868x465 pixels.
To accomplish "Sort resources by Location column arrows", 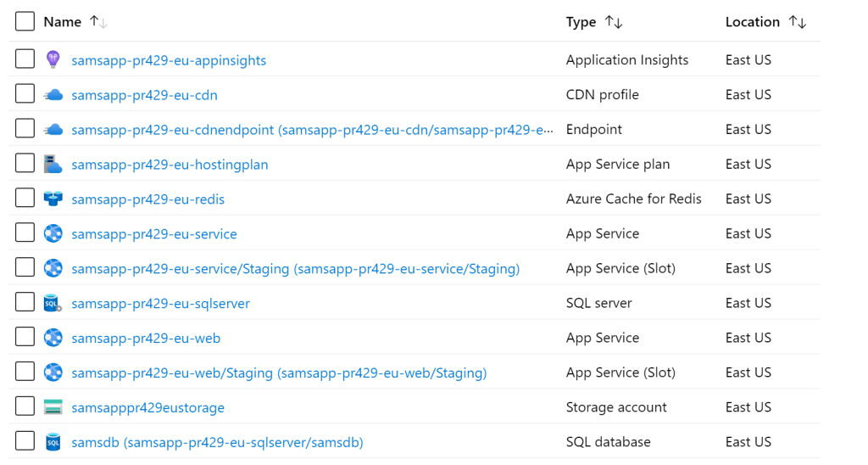I will 797,22.
